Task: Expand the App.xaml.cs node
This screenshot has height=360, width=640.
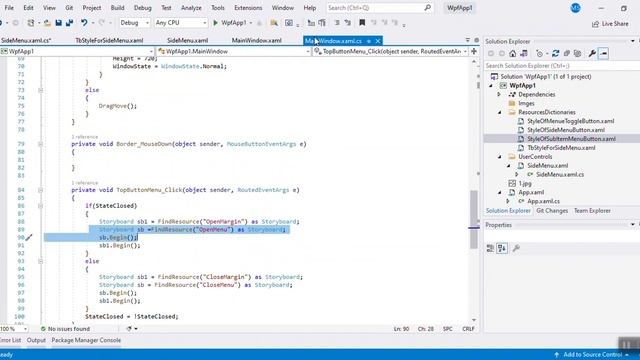Action: [508, 201]
